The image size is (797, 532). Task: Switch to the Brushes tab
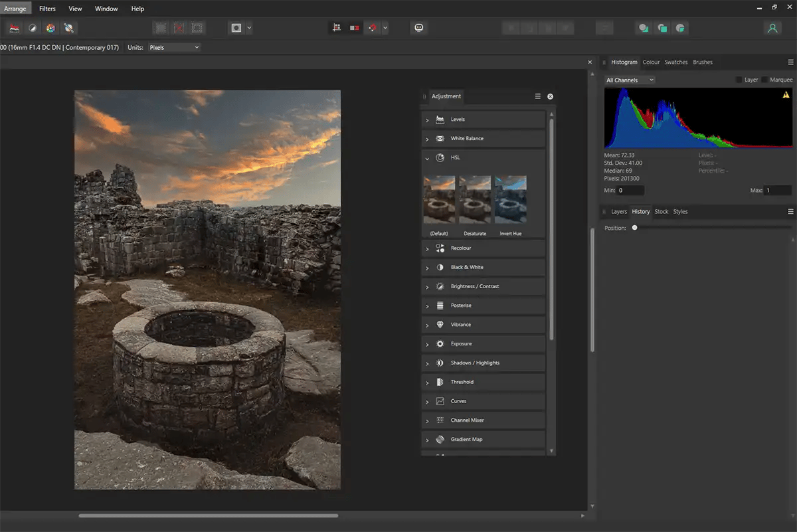pyautogui.click(x=703, y=62)
